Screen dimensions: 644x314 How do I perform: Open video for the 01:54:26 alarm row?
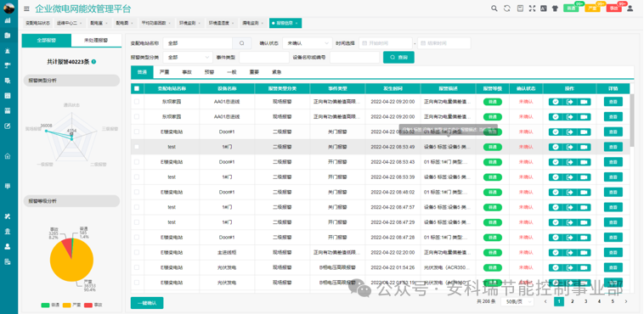(584, 267)
